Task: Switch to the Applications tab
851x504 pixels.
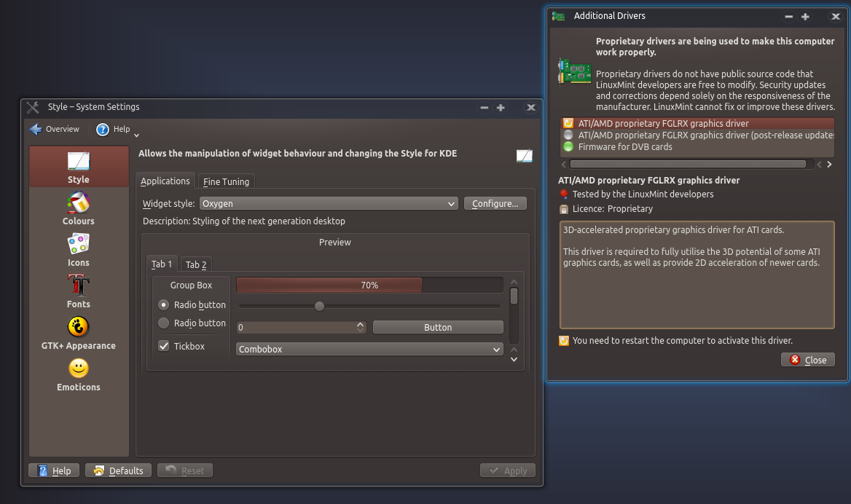Action: tap(165, 181)
